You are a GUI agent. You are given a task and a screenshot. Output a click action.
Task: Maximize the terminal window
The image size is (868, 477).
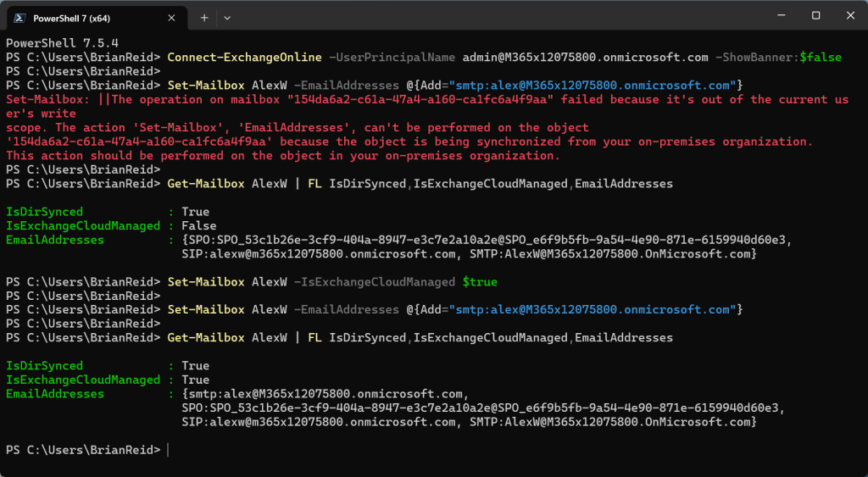pos(815,15)
